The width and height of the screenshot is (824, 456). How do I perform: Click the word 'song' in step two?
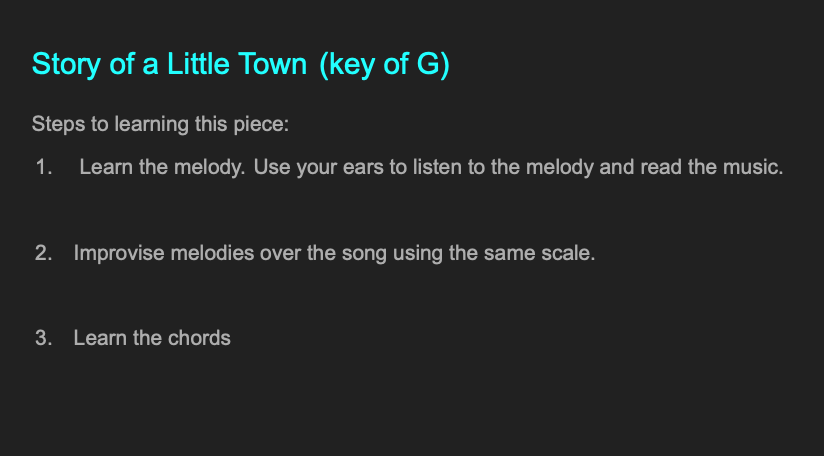(x=364, y=254)
